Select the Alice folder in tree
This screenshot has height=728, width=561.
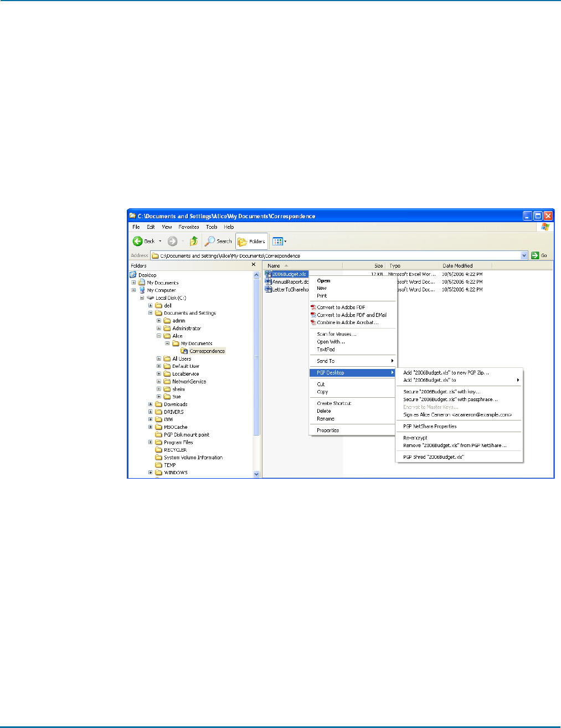click(173, 336)
